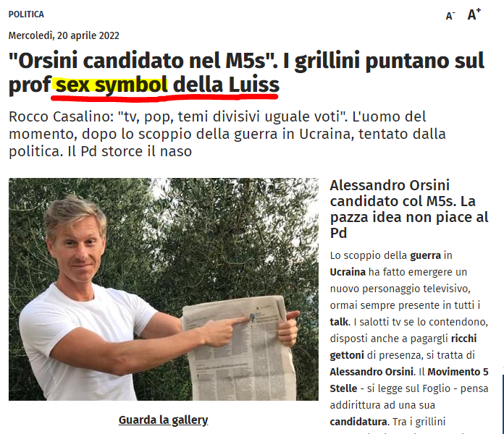Increase article font size with A+
Screen dimensions: 504x434
click(474, 14)
